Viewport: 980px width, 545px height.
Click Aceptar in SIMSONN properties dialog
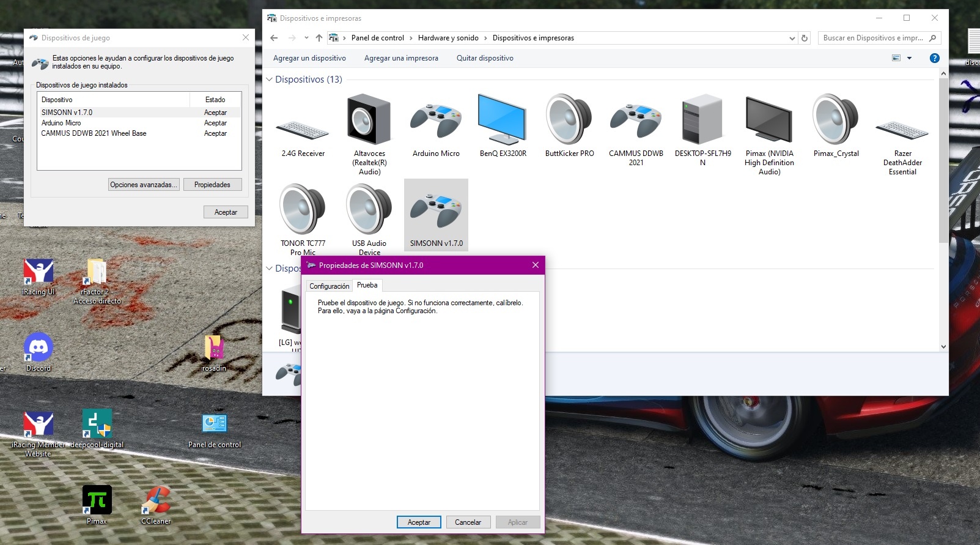pyautogui.click(x=419, y=522)
